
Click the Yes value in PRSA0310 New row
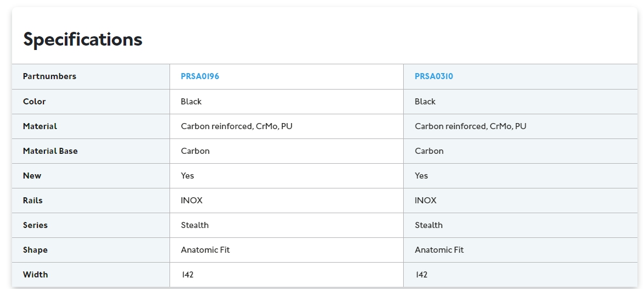(421, 175)
